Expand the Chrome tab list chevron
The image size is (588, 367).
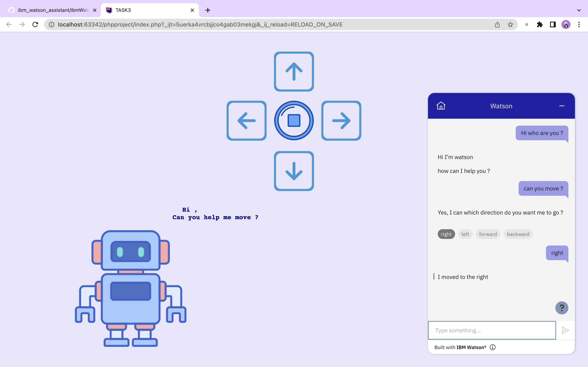(x=579, y=10)
